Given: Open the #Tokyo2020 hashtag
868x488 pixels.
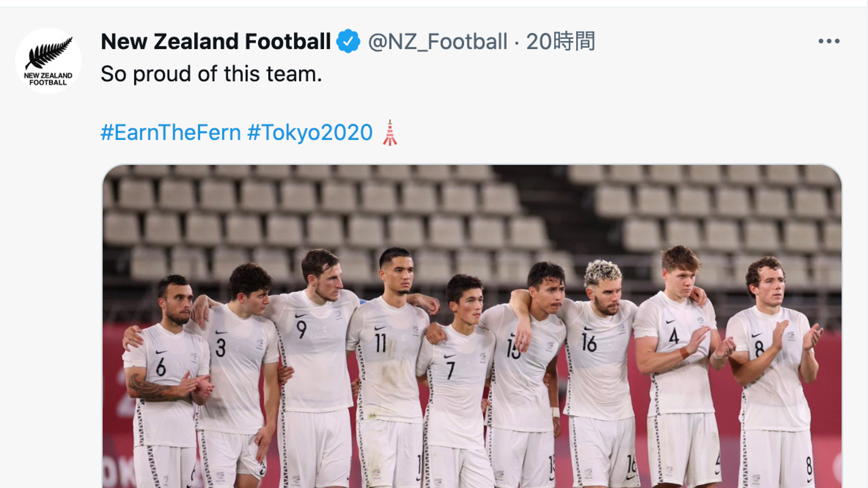Looking at the screenshot, I should (310, 133).
